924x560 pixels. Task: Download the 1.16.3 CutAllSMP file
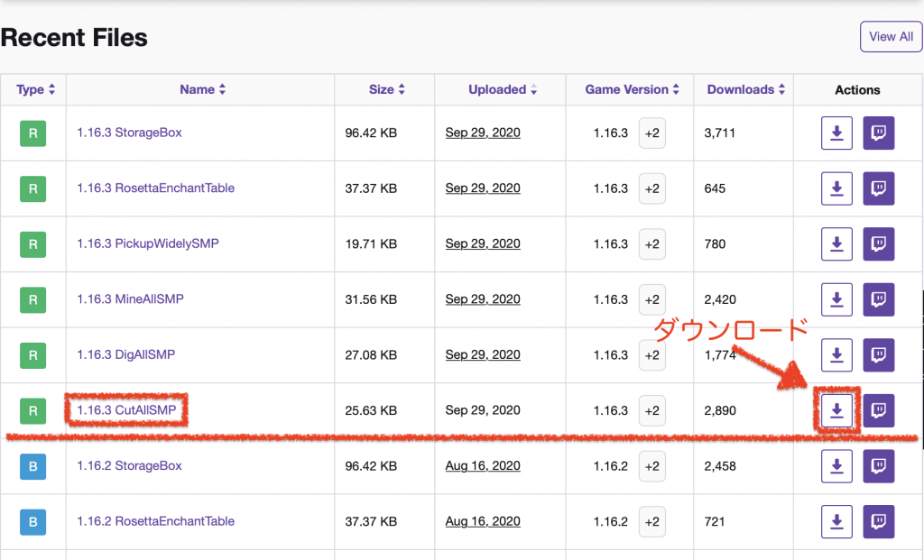pos(836,410)
